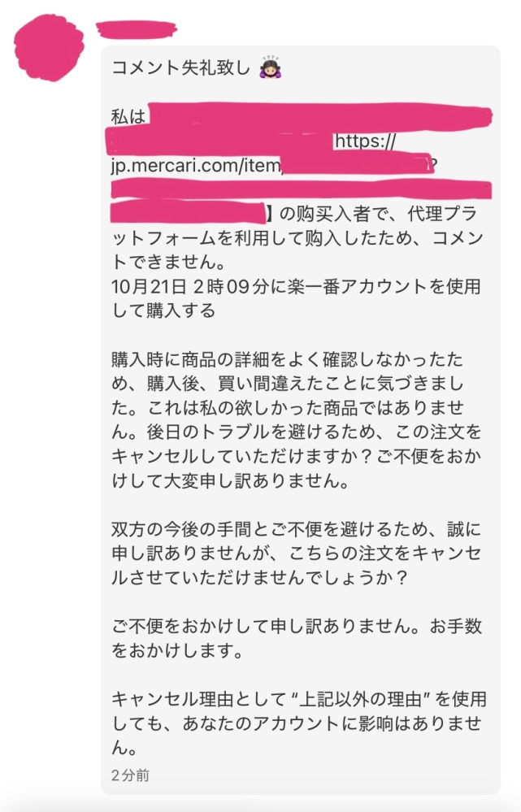The width and height of the screenshot is (521, 812).
Task: Select the 'キャンセルしていただけますか?' sentence line
Action: [x=296, y=456]
